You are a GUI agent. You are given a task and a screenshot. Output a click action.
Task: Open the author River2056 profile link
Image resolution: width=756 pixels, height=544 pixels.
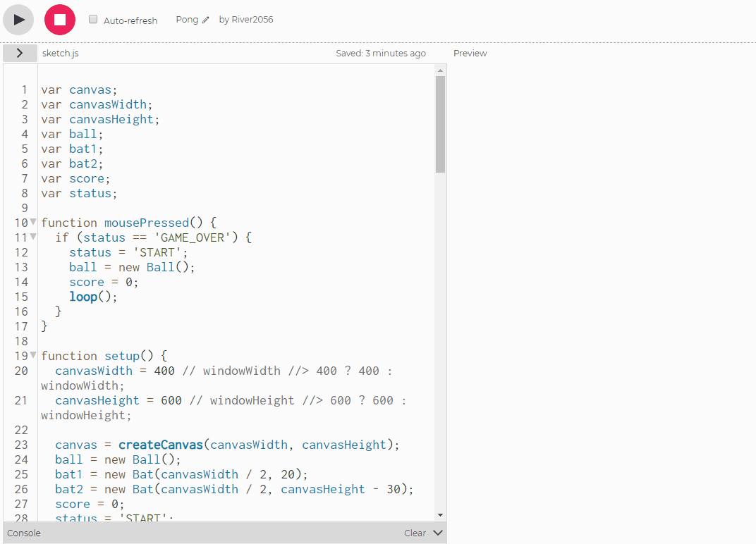(x=252, y=19)
